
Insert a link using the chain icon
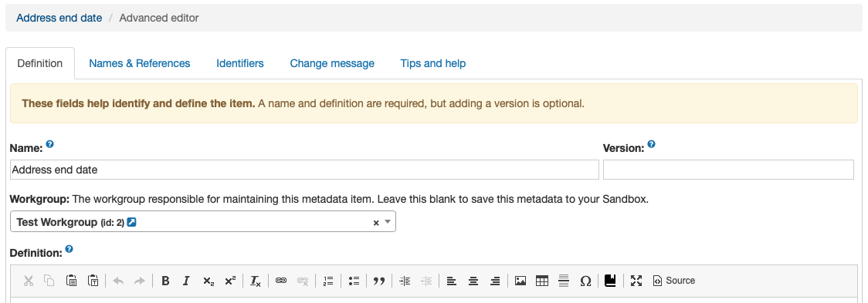[x=281, y=281]
